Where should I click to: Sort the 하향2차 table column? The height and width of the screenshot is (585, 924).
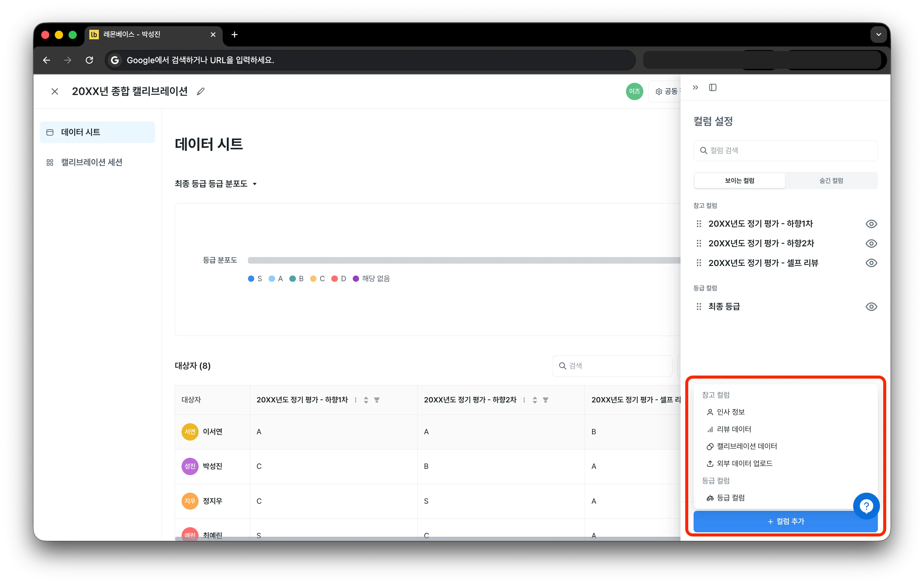pos(535,400)
